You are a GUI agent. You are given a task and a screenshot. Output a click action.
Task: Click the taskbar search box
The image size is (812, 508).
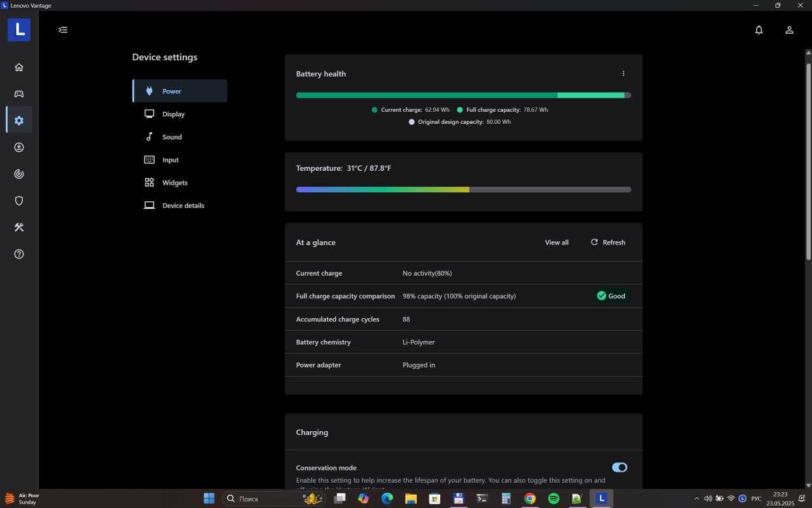(x=275, y=498)
